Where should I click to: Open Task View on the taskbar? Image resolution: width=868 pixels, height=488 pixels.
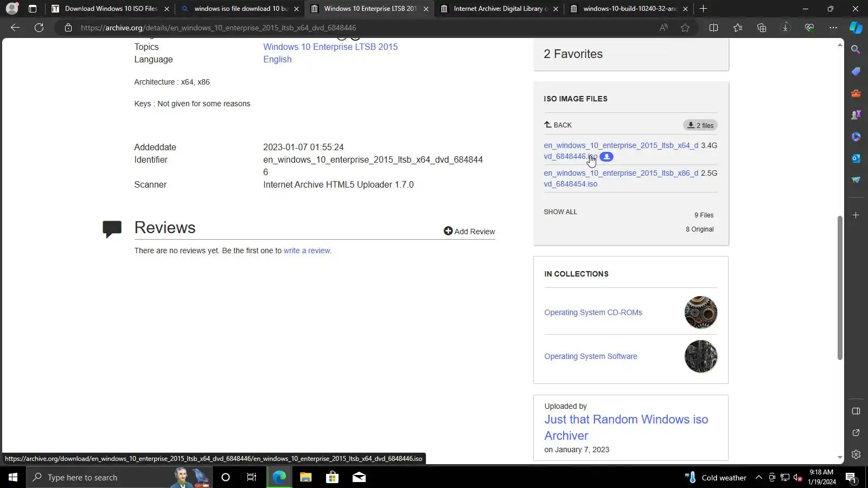(x=252, y=477)
